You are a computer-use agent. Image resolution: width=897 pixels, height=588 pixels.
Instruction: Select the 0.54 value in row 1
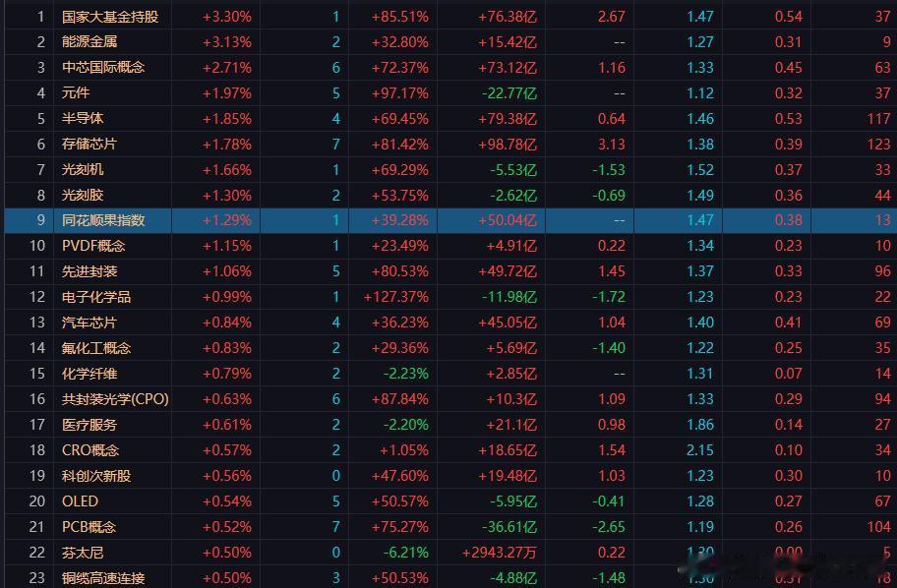(x=788, y=17)
